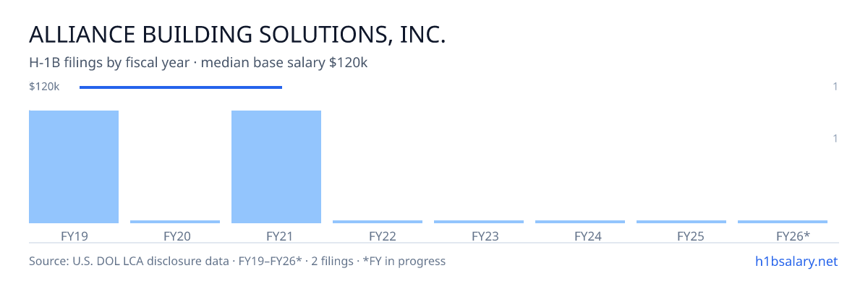Viewport: 868px width, 289px height.
Task: Click the H-1B filings subtitle
Action: (199, 63)
